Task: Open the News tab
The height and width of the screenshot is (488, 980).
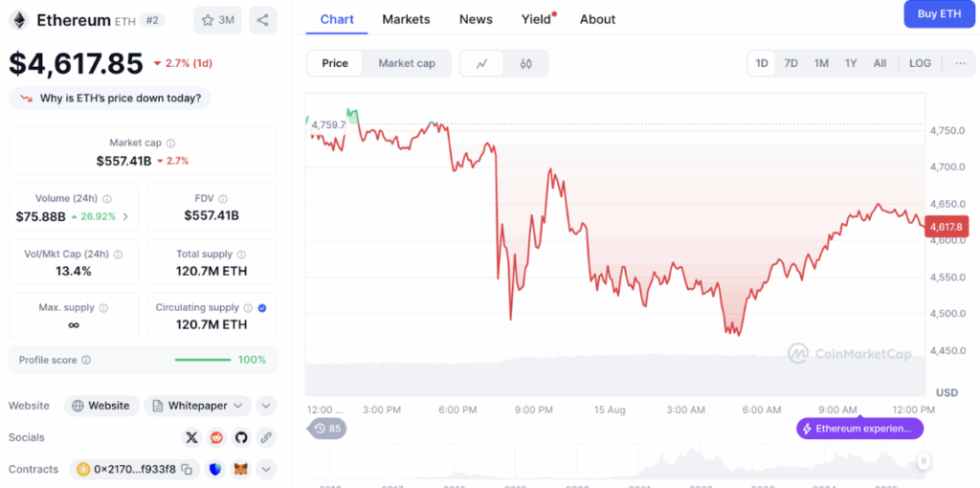Action: (x=476, y=19)
